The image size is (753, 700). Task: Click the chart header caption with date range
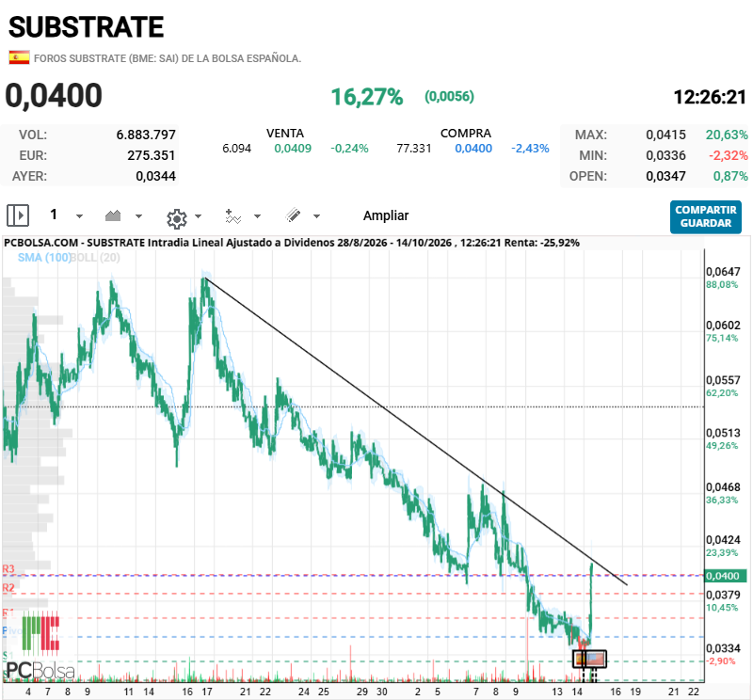click(292, 243)
